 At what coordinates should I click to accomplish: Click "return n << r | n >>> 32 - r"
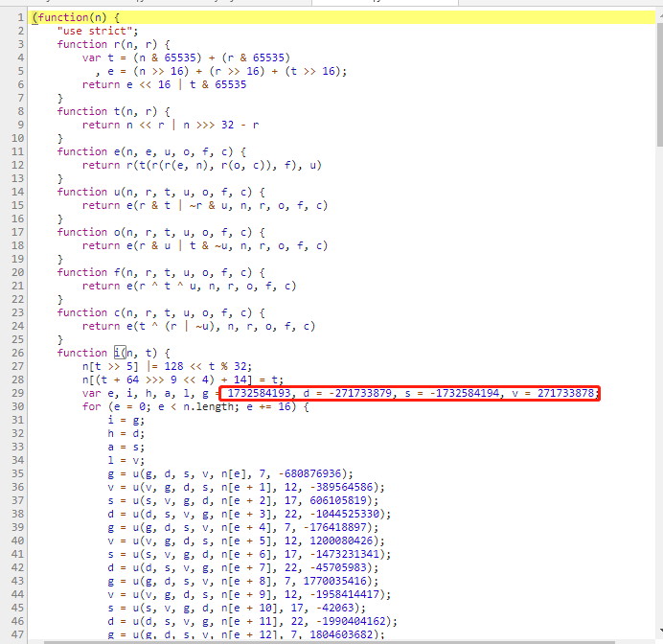coord(171,125)
